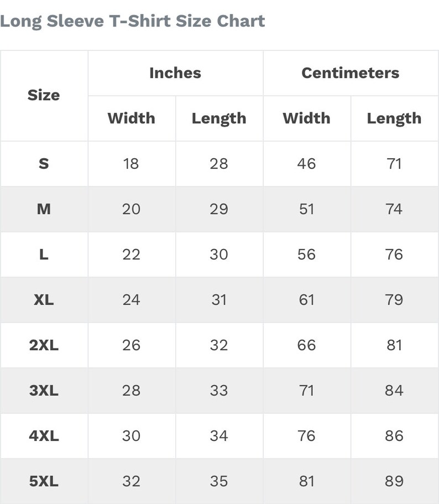This screenshot has width=439, height=504.
Task: Click the L size row label
Action: [x=44, y=254]
